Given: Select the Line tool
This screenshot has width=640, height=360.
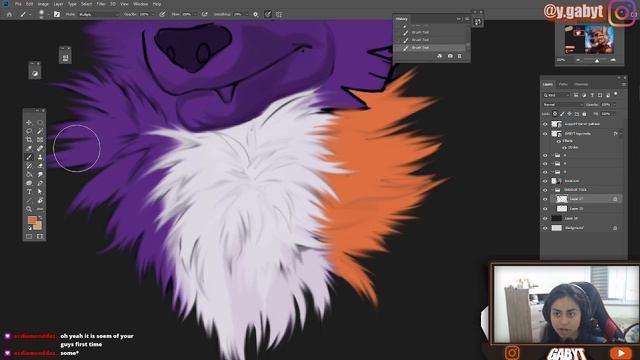Looking at the screenshot, I should coord(29,200).
